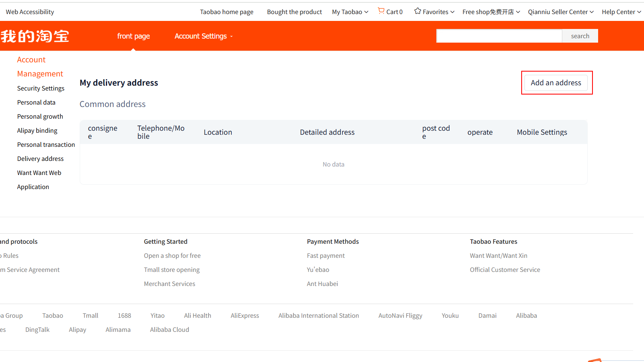The width and height of the screenshot is (644, 362).
Task: Open the Taobao home page link
Action: (227, 12)
